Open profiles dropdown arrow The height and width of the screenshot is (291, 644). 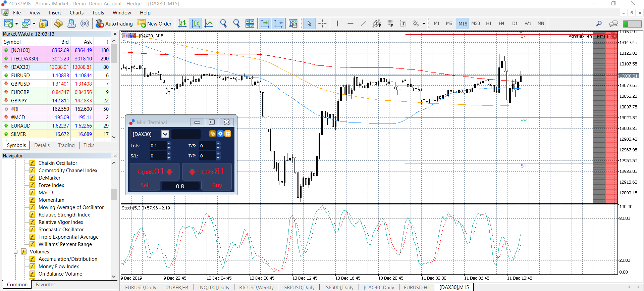click(x=34, y=23)
